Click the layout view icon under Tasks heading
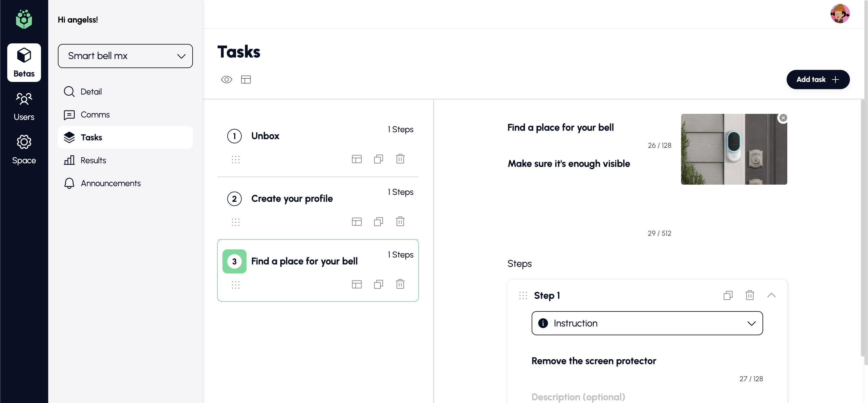The width and height of the screenshot is (868, 403). pos(246,80)
